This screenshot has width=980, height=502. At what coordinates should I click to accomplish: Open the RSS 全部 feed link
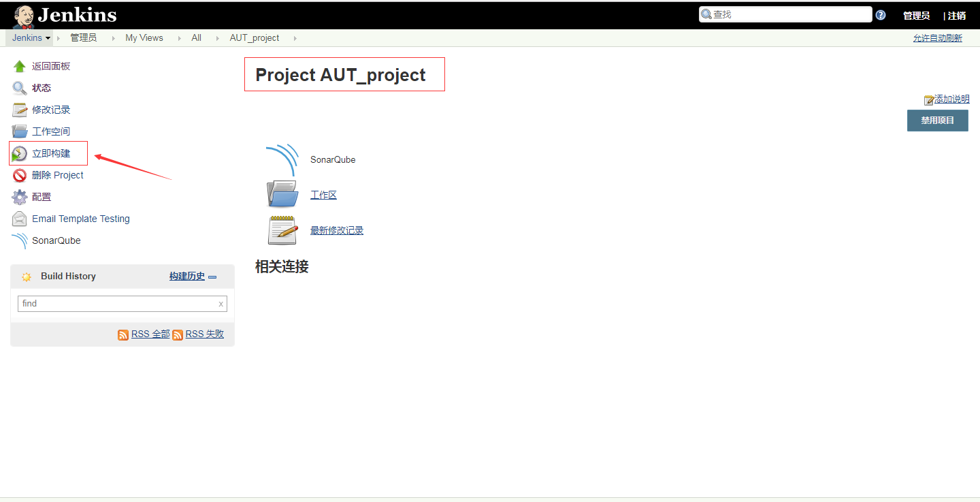click(x=150, y=334)
